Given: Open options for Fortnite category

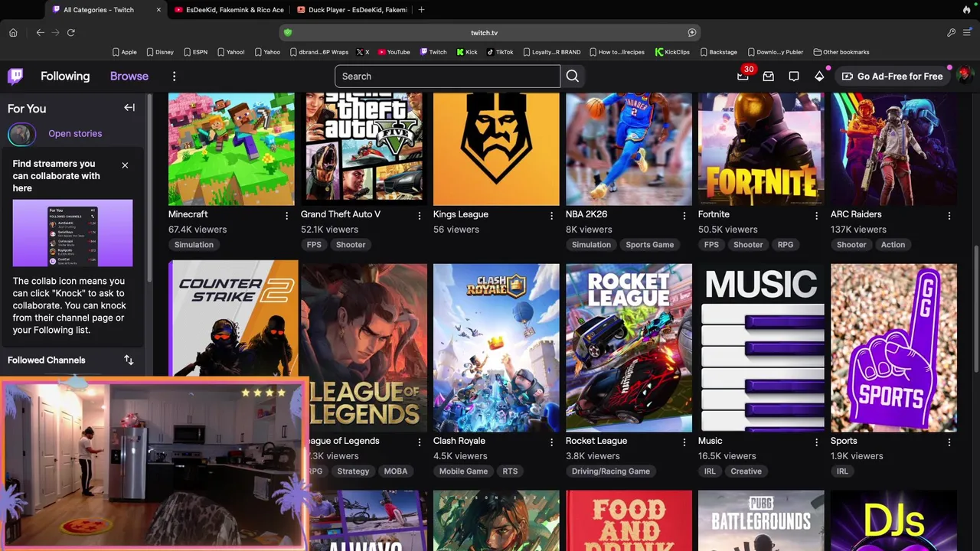Looking at the screenshot, I should pyautogui.click(x=817, y=216).
